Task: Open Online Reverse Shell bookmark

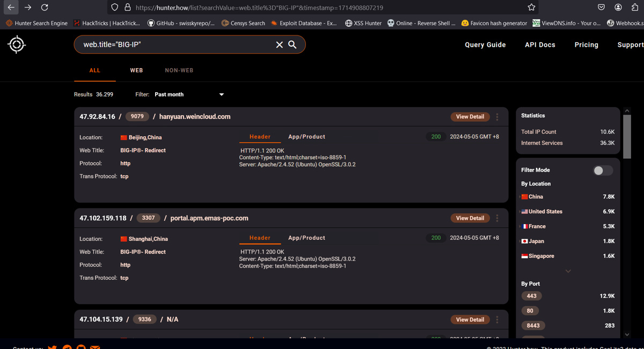Action: click(421, 23)
